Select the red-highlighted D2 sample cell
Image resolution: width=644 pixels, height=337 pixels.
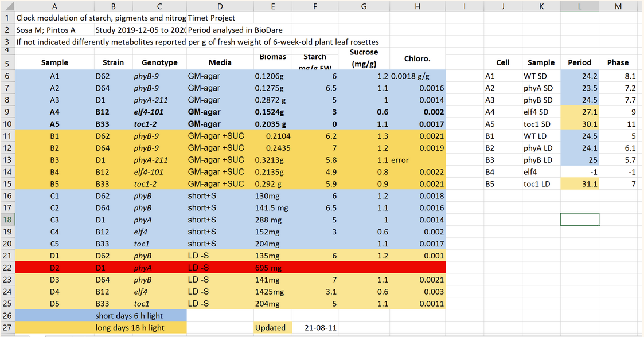pos(54,268)
